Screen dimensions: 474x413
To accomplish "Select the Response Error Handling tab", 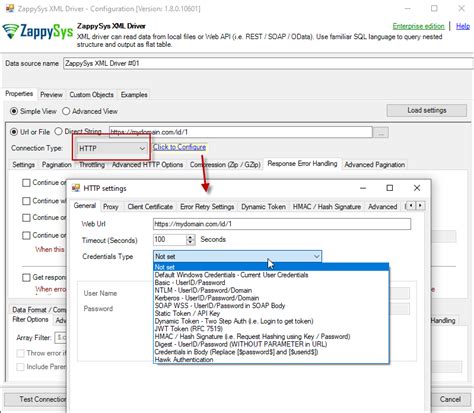I will [302, 164].
